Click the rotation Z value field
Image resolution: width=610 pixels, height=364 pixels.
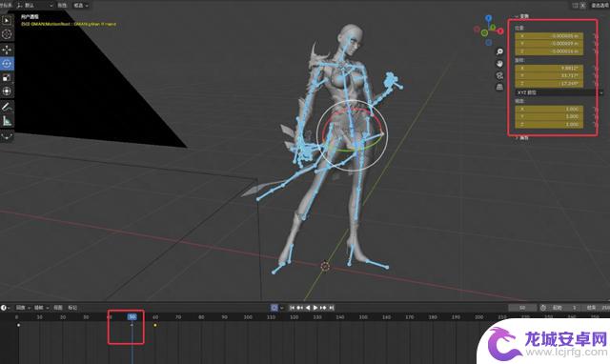pyautogui.click(x=549, y=84)
